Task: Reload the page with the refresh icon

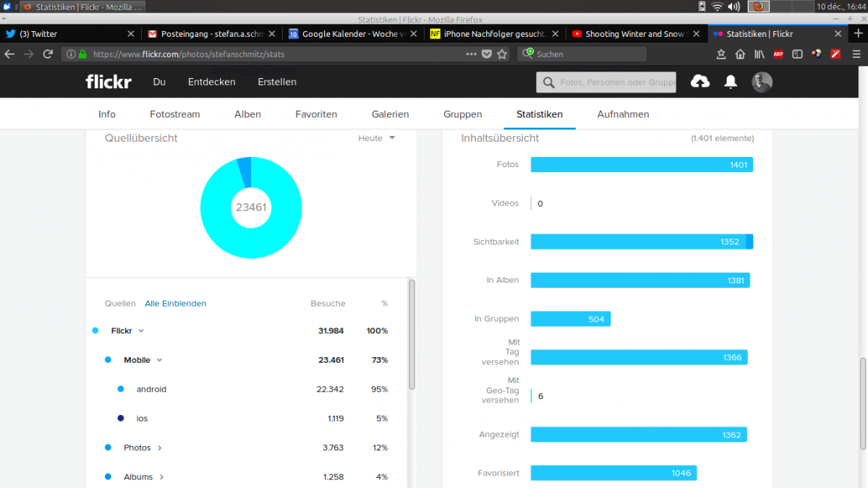Action: coord(48,54)
